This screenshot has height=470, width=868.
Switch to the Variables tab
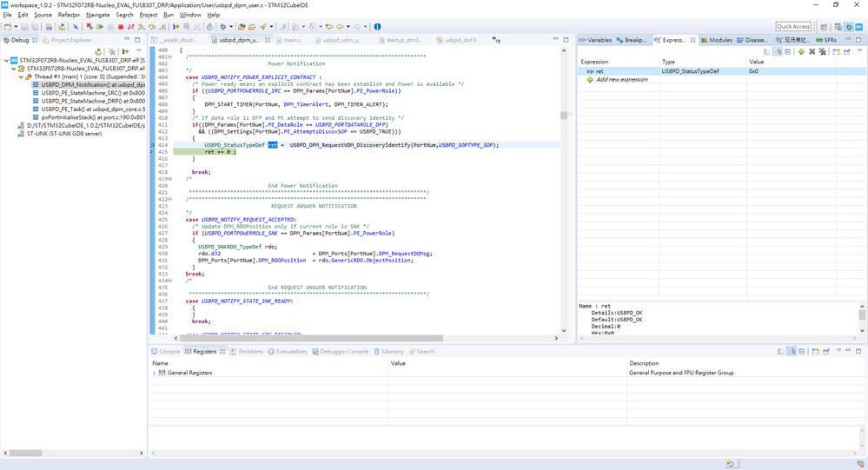click(596, 40)
